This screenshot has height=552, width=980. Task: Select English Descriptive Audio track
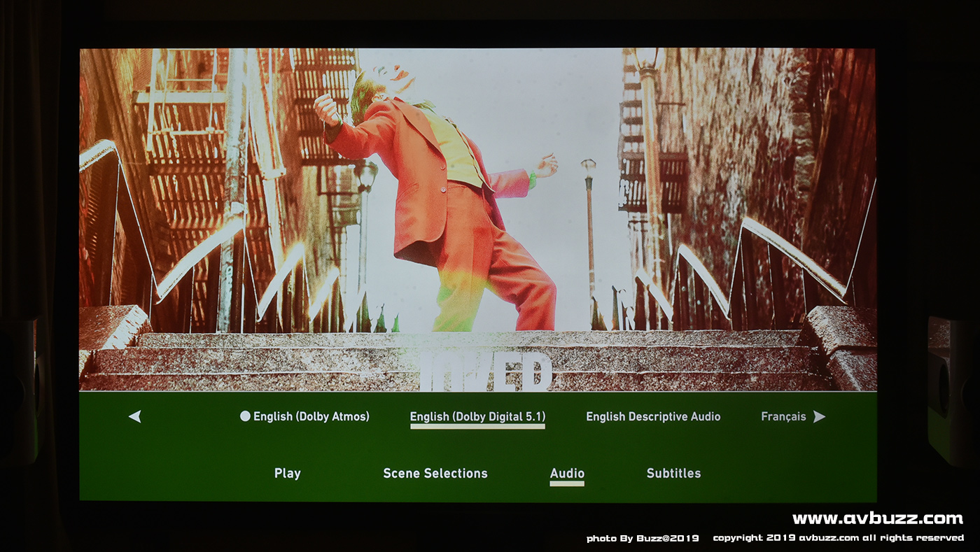click(653, 416)
